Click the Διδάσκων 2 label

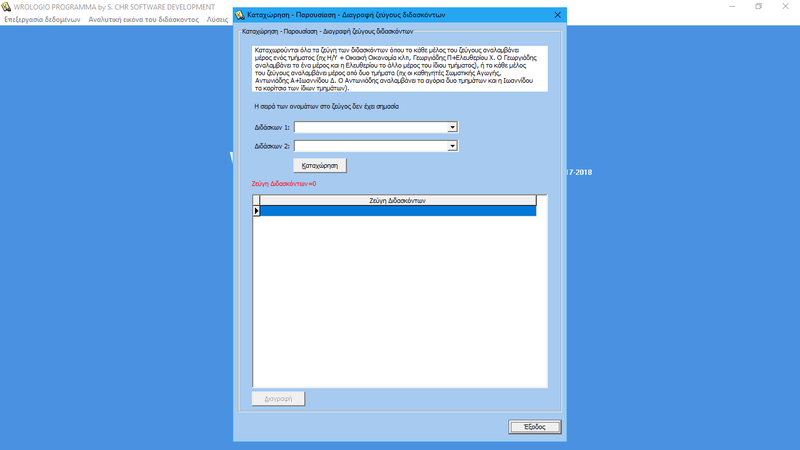tap(272, 146)
